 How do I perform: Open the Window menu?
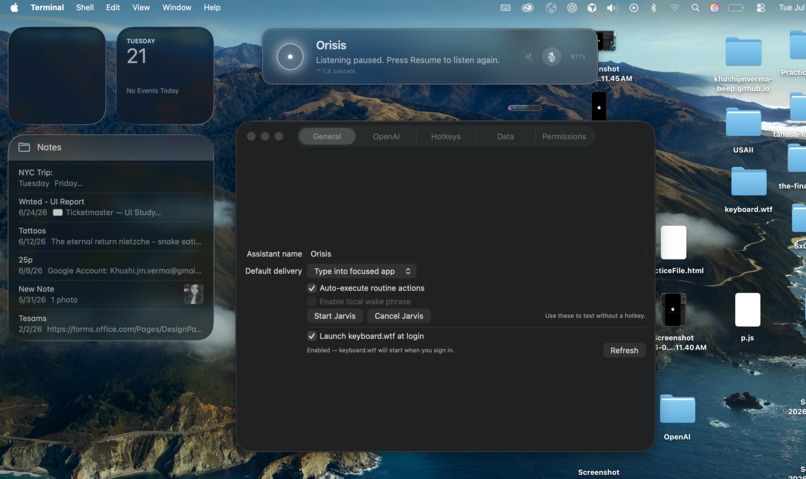177,8
